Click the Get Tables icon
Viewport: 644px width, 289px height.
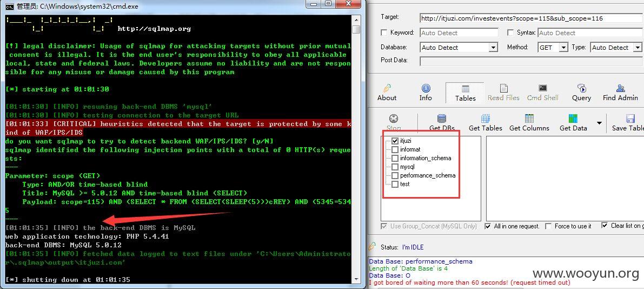tap(486, 119)
